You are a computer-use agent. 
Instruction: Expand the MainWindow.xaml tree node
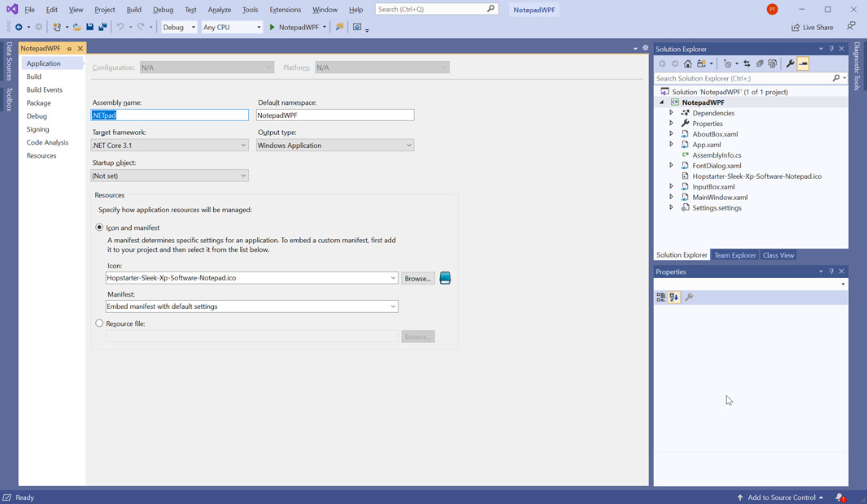pos(672,197)
